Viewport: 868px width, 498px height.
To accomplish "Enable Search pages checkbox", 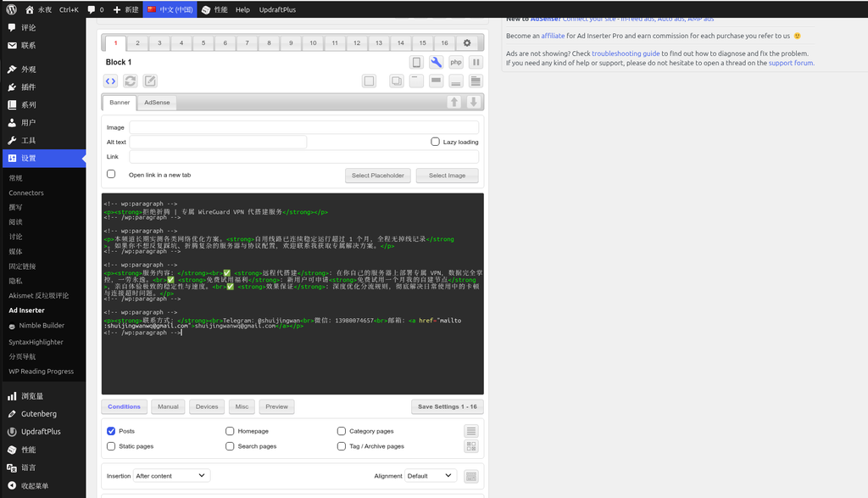I will [x=230, y=446].
